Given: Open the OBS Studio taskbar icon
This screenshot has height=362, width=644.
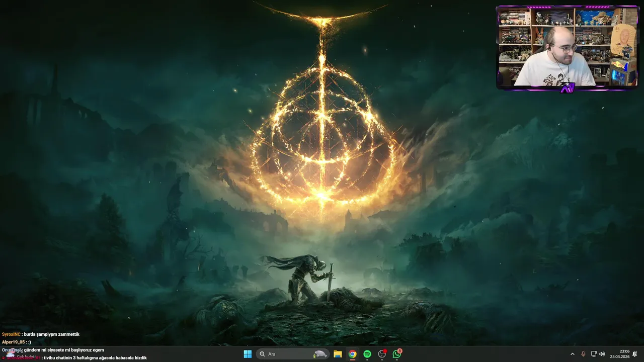Looking at the screenshot, I should pyautogui.click(x=382, y=354).
